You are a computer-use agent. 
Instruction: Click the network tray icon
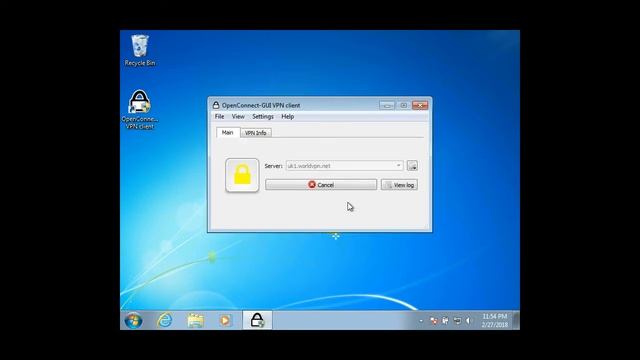pyautogui.click(x=458, y=321)
